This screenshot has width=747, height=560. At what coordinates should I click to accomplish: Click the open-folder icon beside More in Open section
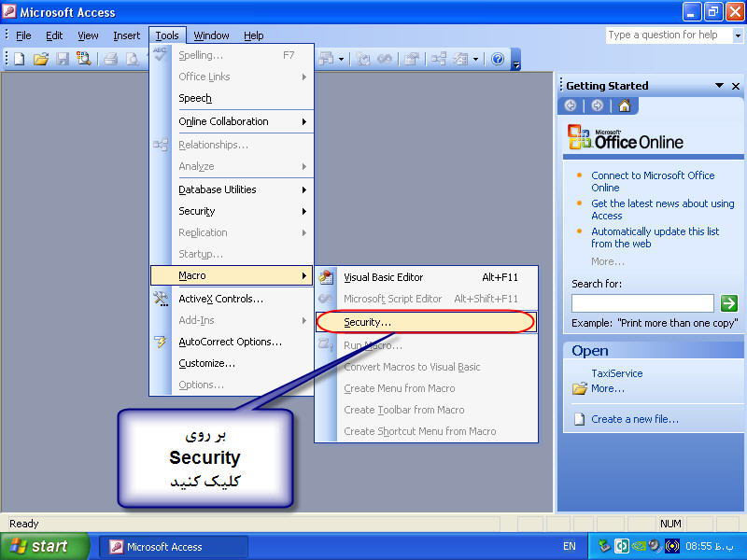(579, 388)
